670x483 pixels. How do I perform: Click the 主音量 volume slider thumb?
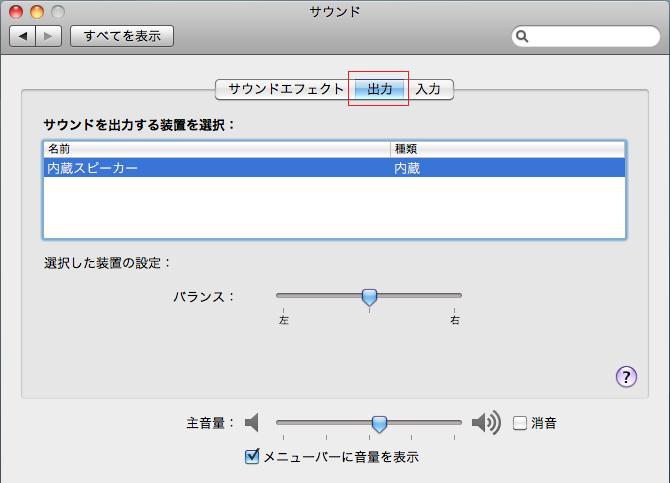tap(379, 424)
